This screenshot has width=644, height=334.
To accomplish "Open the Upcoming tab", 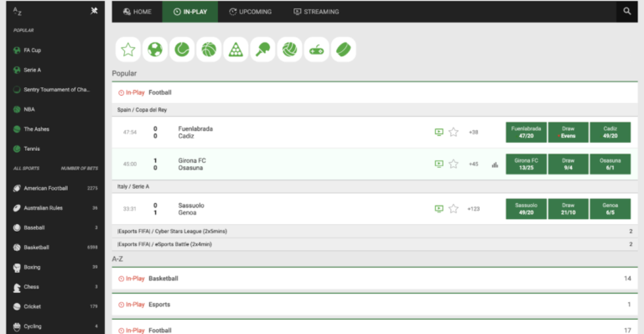I will [x=250, y=12].
